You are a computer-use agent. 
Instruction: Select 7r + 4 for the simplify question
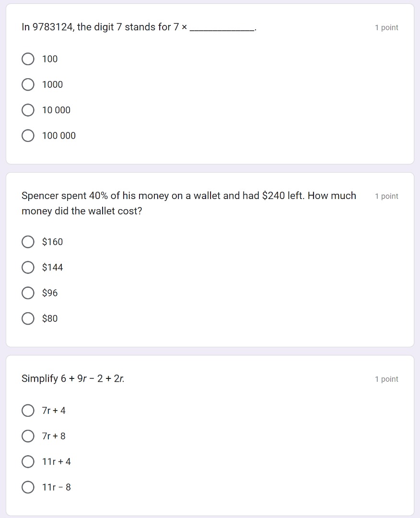pos(28,411)
